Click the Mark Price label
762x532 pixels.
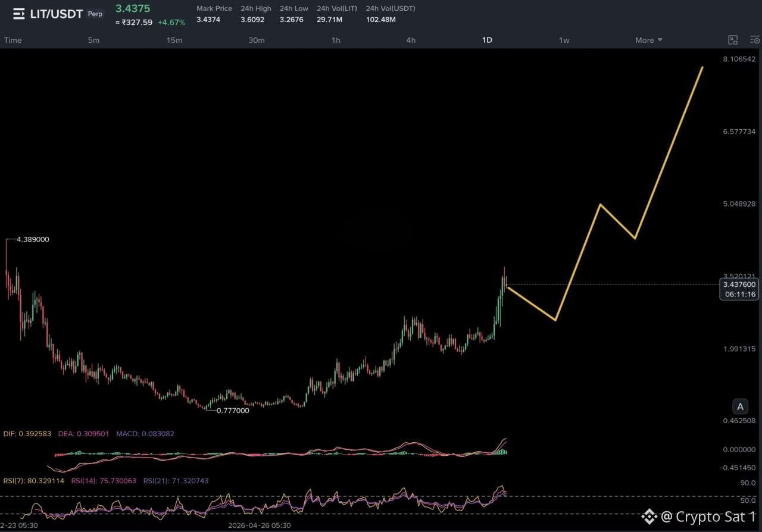pos(214,8)
